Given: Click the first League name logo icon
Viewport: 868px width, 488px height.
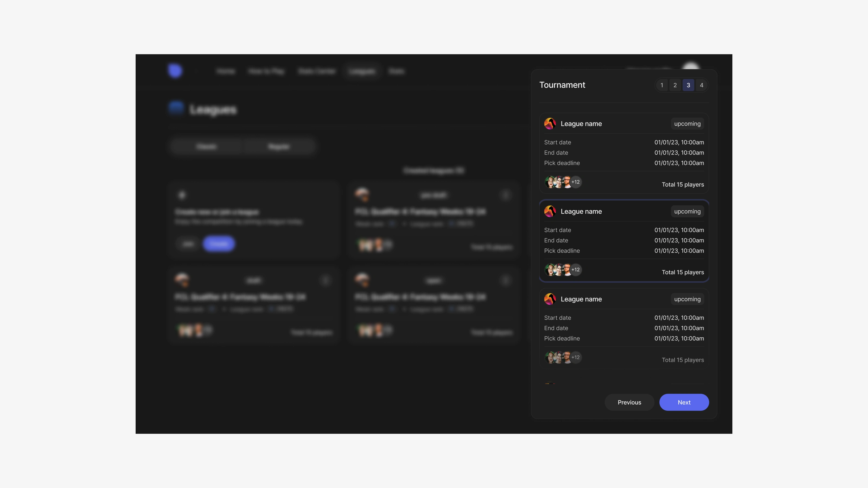Looking at the screenshot, I should (550, 124).
